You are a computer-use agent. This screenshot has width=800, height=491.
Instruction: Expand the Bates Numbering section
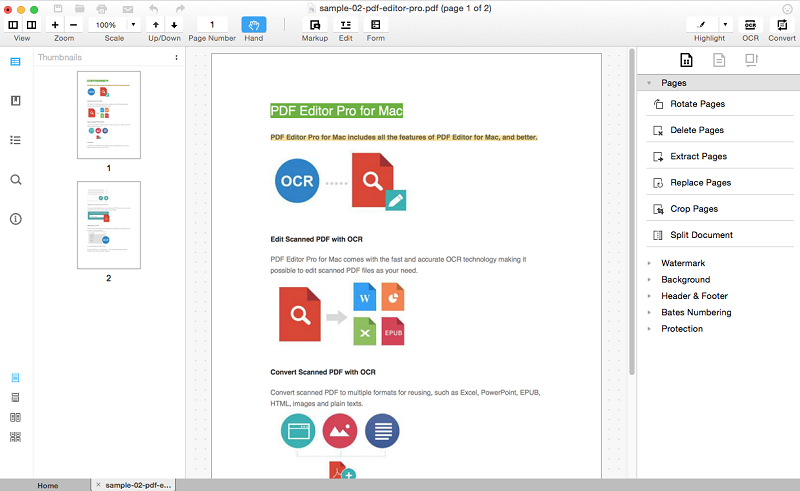click(649, 312)
